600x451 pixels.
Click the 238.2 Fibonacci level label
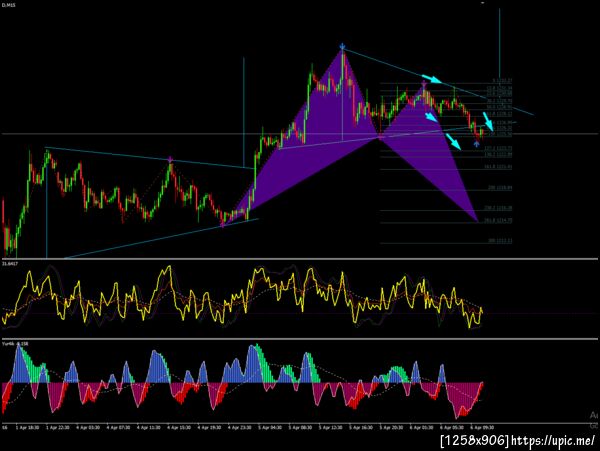click(x=498, y=208)
